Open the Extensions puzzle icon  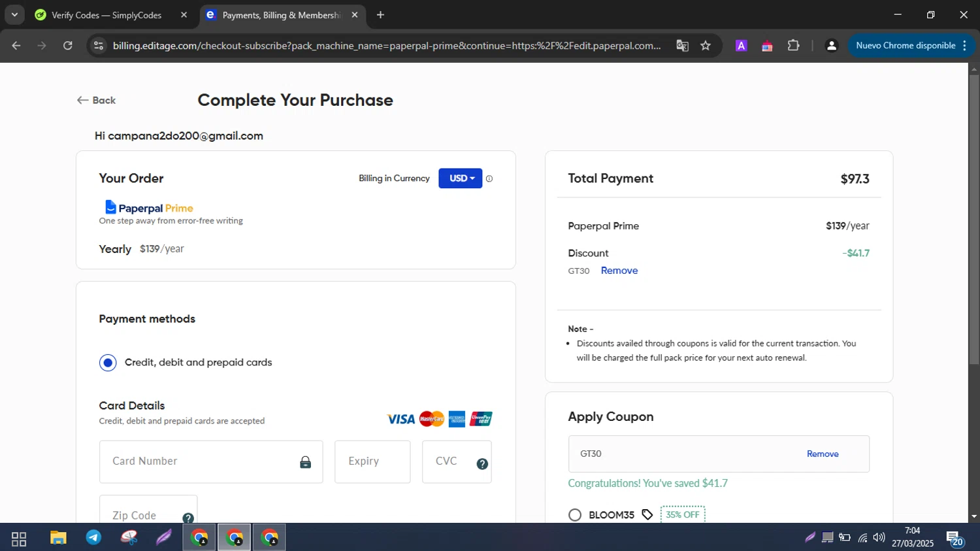(793, 46)
